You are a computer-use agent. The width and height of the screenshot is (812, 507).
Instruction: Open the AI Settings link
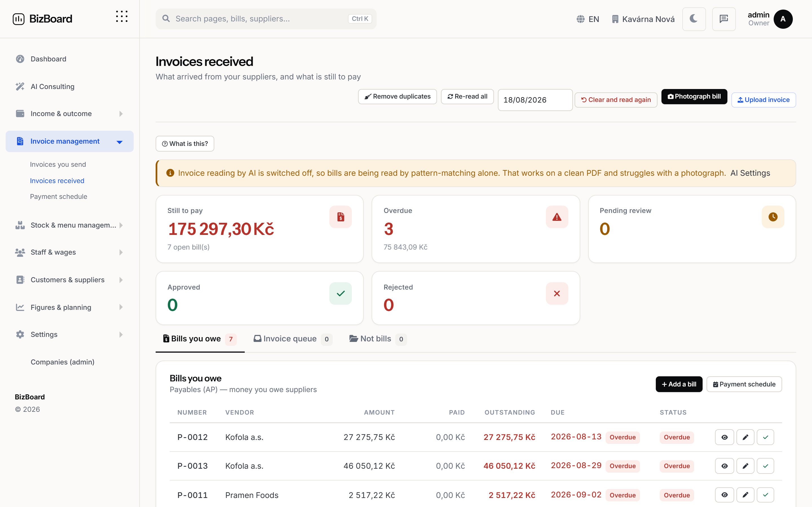tap(750, 173)
